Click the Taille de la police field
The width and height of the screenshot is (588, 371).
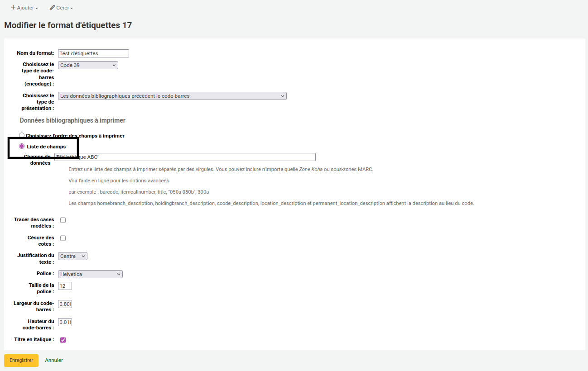[x=65, y=286]
